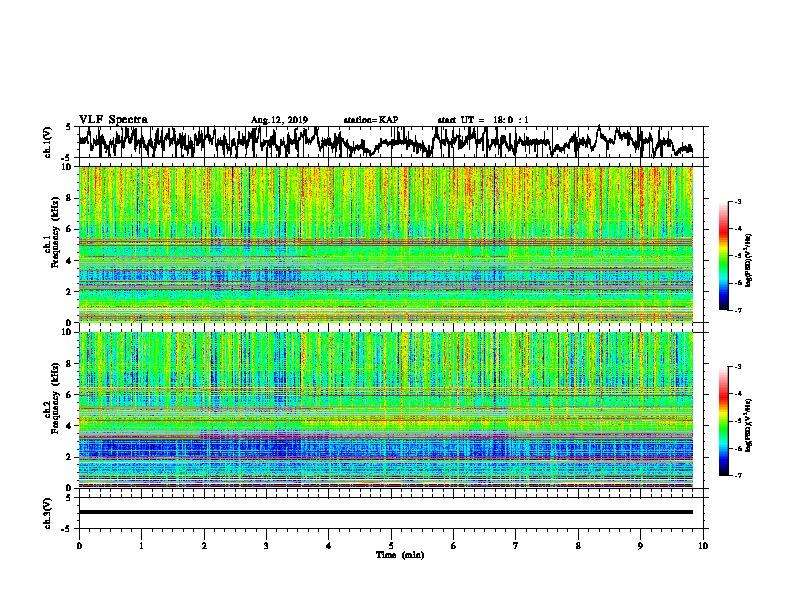This screenshot has width=792, height=612.
Task: Click the "-3" label on ch.2 colorbar
Action: pyautogui.click(x=737, y=367)
